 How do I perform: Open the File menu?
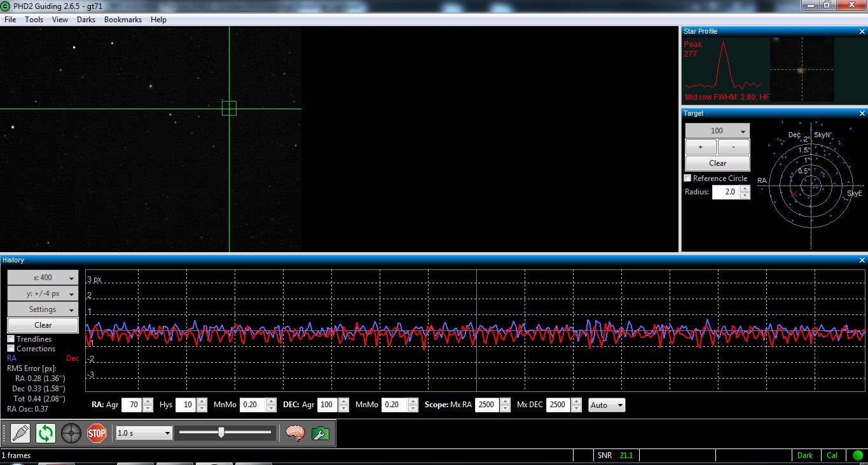(x=10, y=20)
